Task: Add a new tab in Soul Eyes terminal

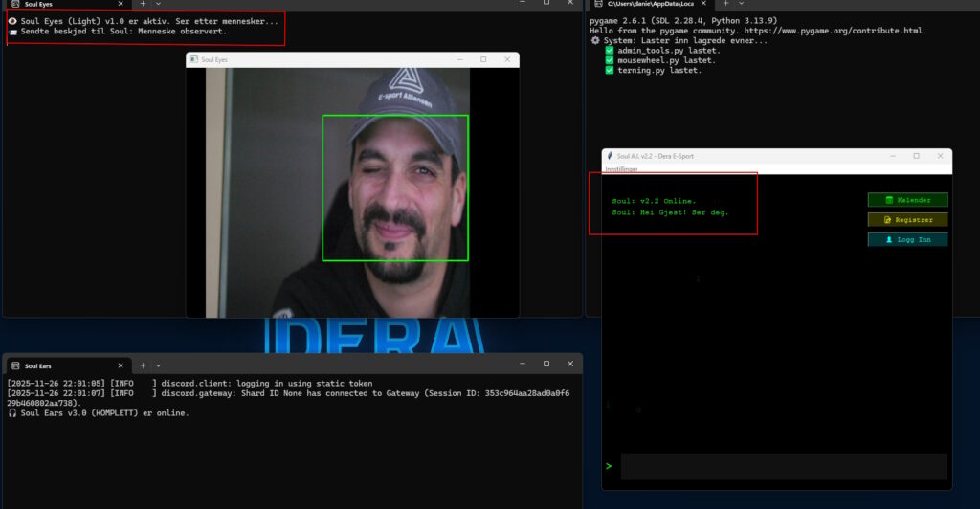Action: (x=143, y=4)
